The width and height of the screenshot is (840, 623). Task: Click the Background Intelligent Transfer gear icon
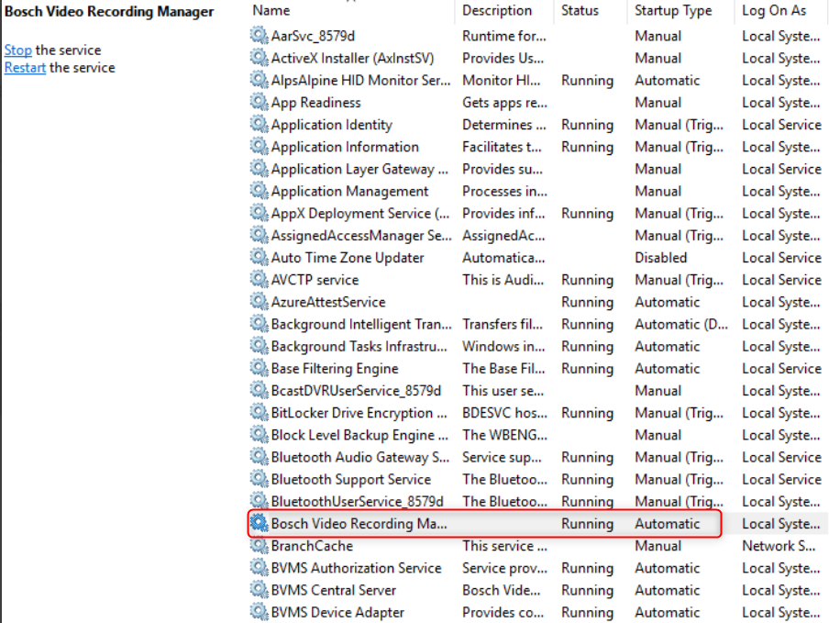pos(260,323)
